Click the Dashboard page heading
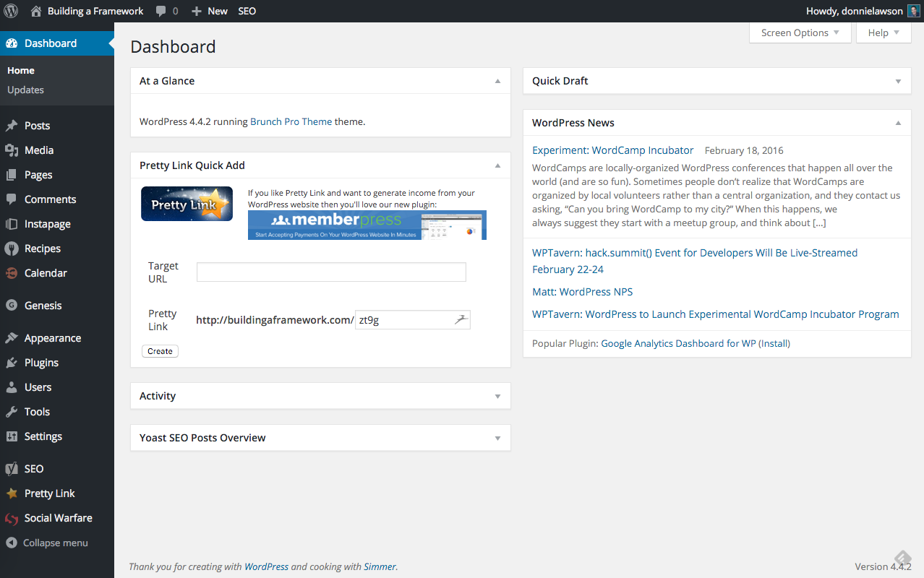Screen dimensions: 924x578 click(173, 47)
